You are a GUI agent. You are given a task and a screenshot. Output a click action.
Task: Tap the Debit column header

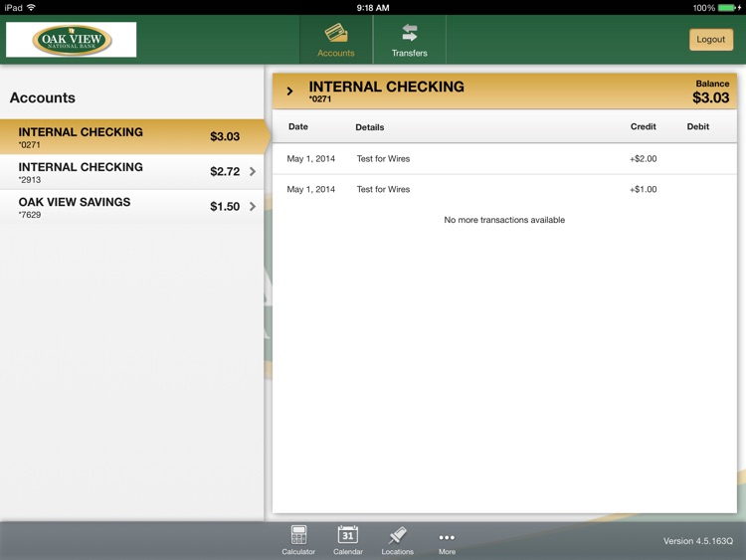pyautogui.click(x=698, y=126)
